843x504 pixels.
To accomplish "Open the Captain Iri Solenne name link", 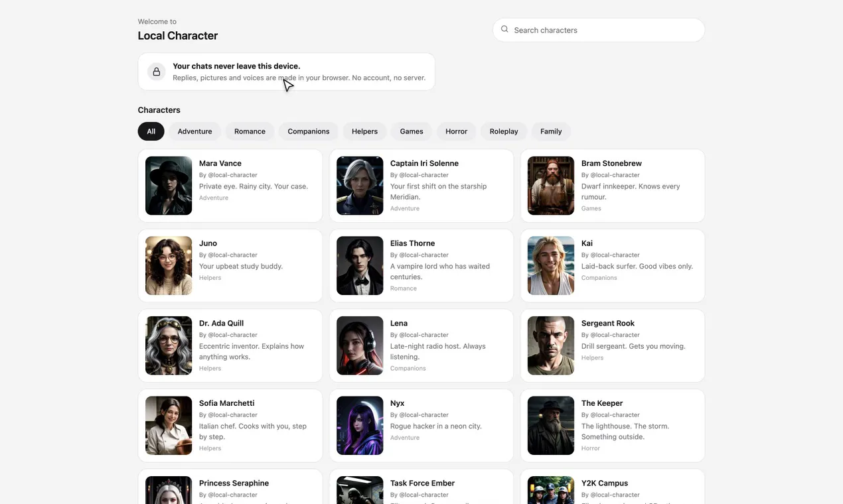I will coord(424,163).
